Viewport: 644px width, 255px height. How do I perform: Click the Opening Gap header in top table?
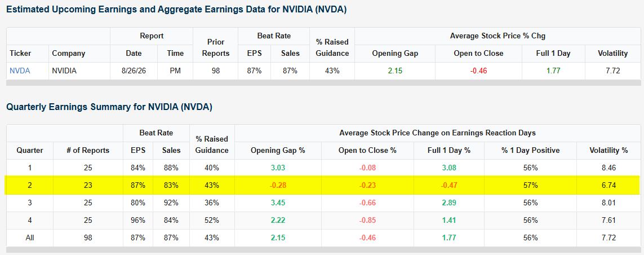[395, 54]
